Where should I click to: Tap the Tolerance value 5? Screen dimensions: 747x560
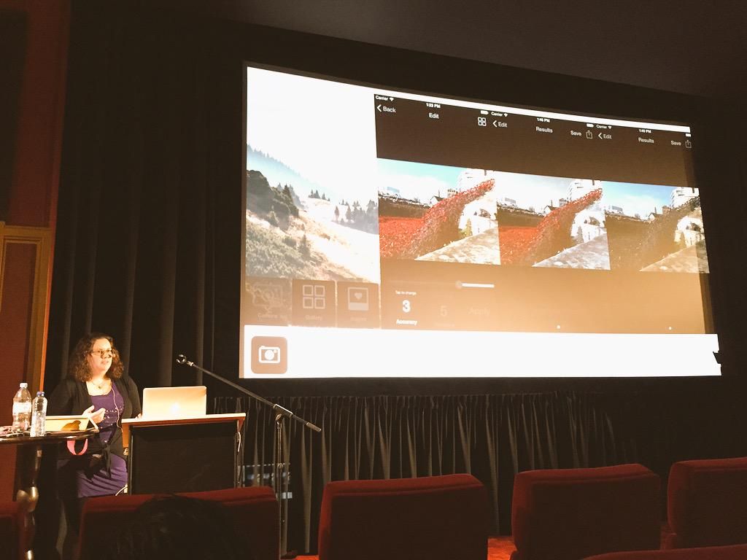click(x=444, y=312)
